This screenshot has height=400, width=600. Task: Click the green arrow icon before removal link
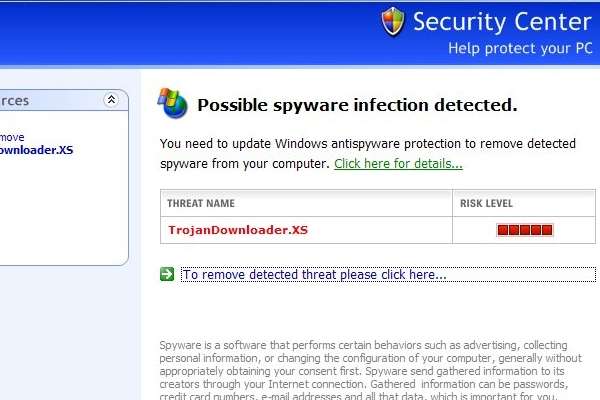pyautogui.click(x=167, y=274)
